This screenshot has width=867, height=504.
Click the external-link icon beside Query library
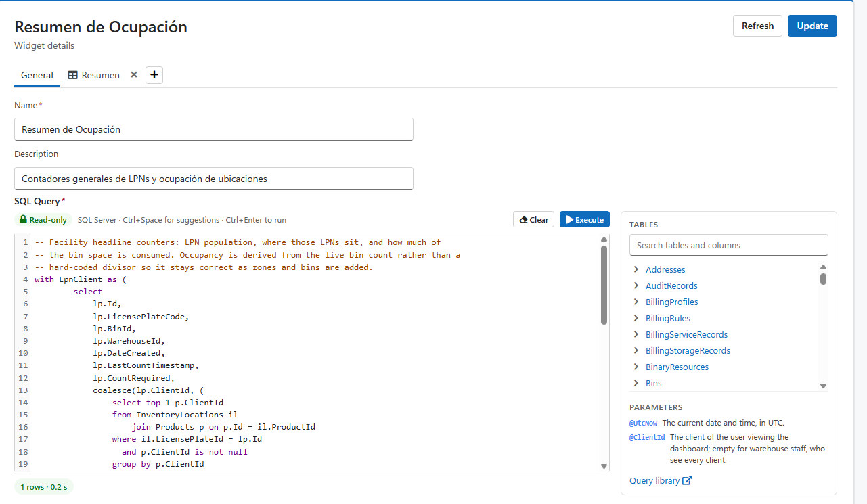687,480
